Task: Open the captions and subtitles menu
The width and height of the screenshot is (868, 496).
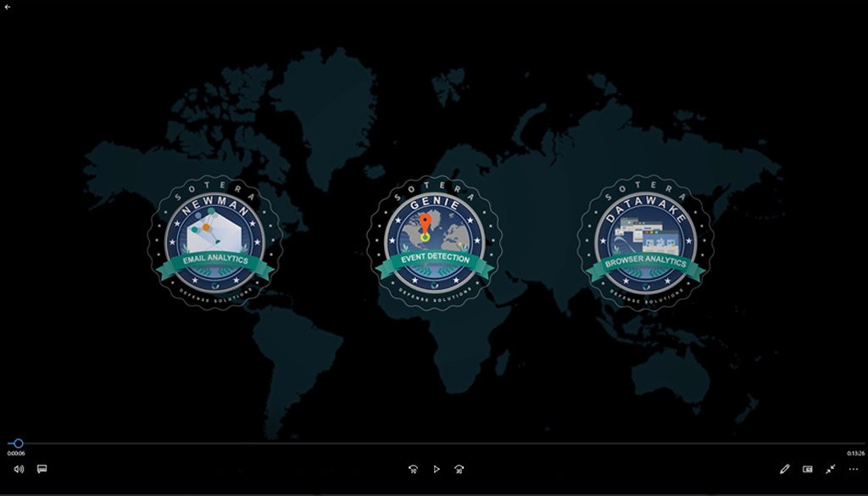Action: (x=42, y=469)
